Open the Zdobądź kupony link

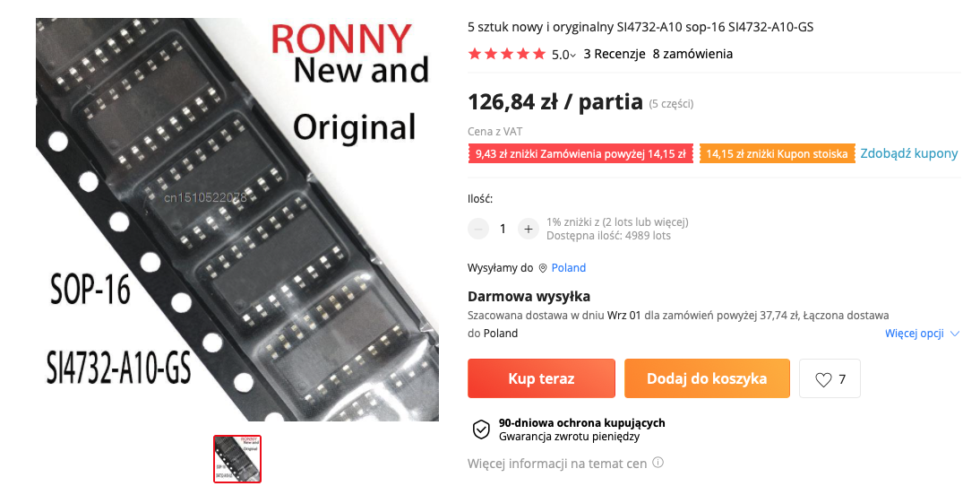pyautogui.click(x=908, y=153)
